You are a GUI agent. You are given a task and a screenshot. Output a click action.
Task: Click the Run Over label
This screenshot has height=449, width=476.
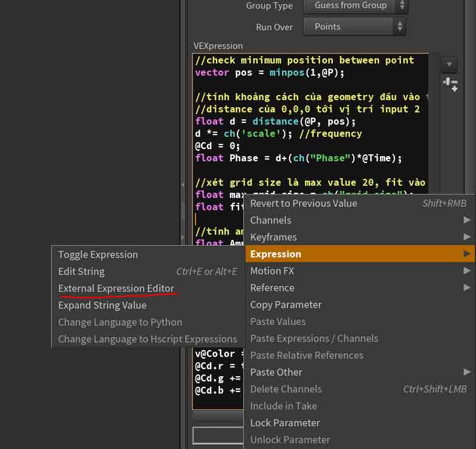(275, 27)
